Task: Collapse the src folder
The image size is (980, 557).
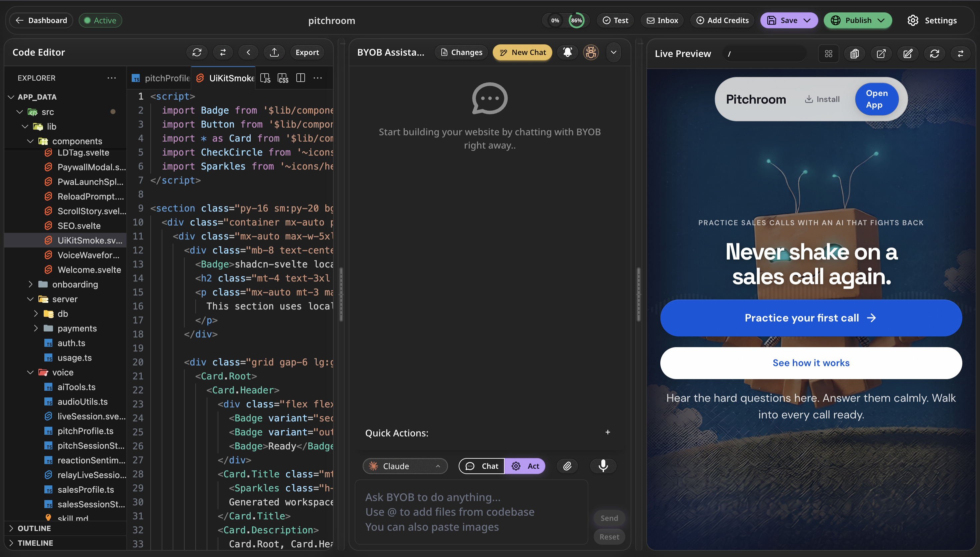Action: click(x=47, y=112)
